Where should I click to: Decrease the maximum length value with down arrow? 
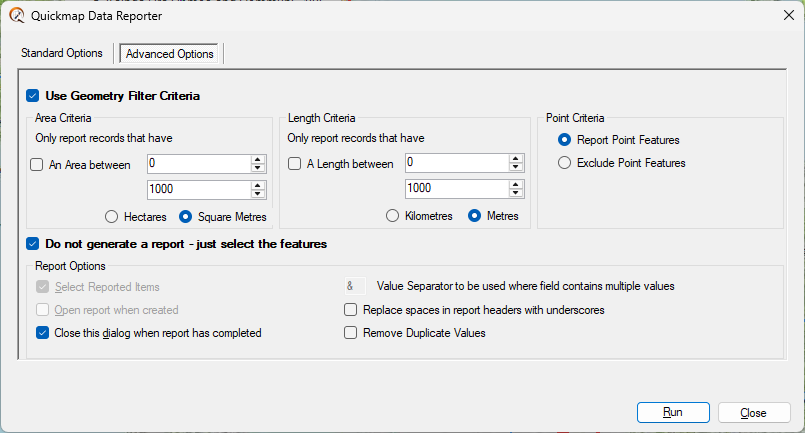[516, 195]
